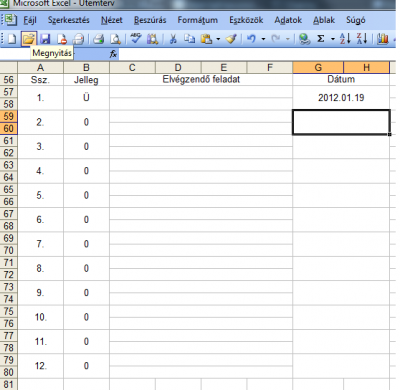
Task: Open the Beszúrás menu
Action: click(150, 20)
